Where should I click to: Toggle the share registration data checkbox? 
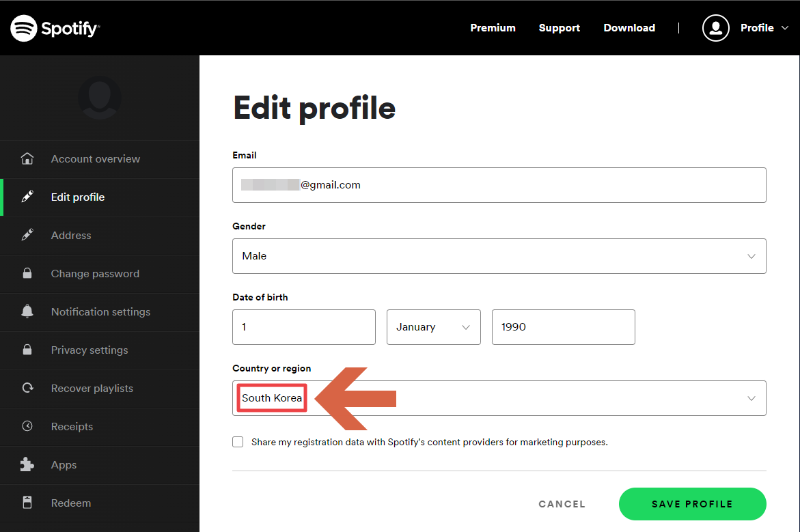238,442
